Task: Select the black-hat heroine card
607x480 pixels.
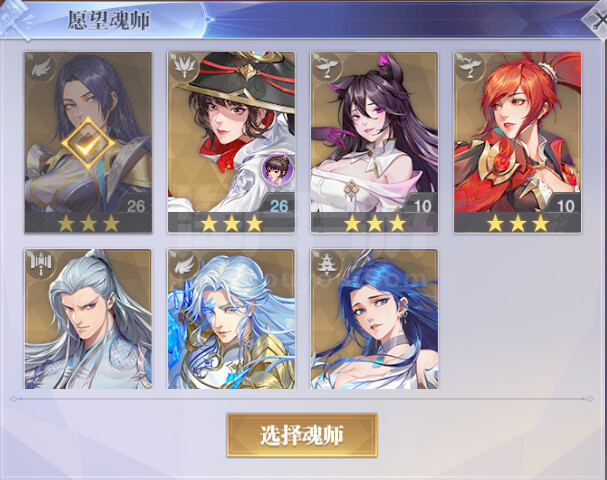Action: pos(231,142)
